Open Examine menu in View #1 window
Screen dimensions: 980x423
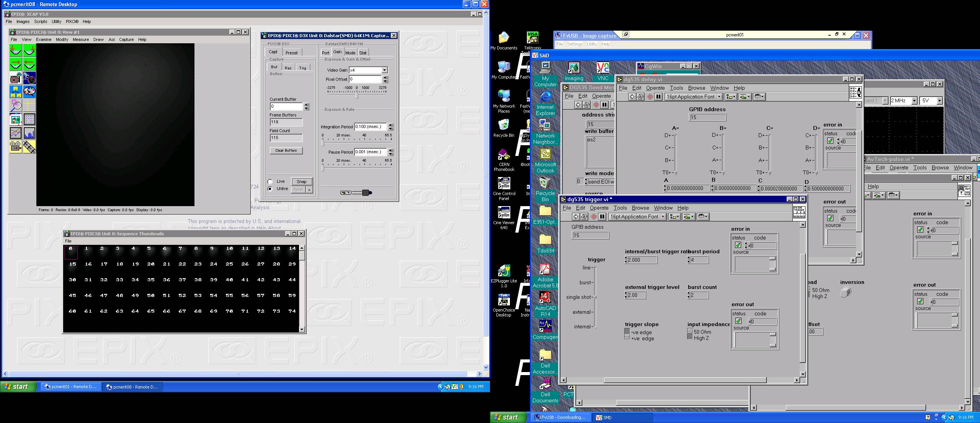(44, 39)
